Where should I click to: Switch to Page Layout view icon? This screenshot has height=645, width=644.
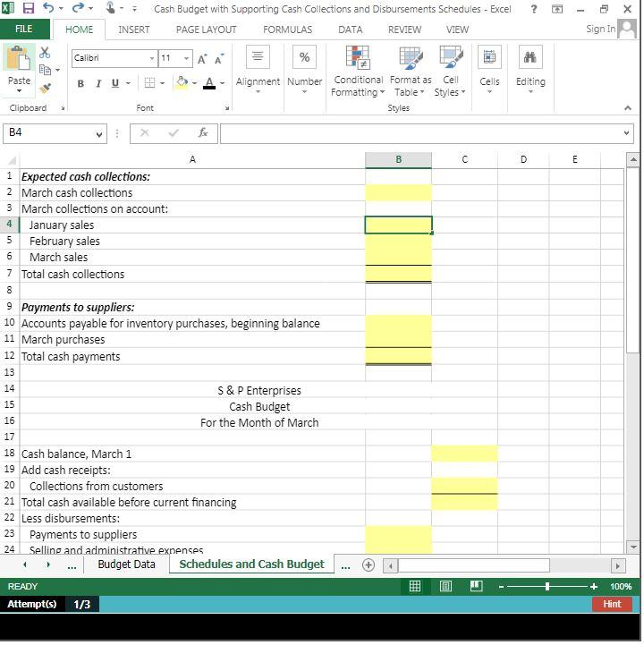click(x=445, y=586)
